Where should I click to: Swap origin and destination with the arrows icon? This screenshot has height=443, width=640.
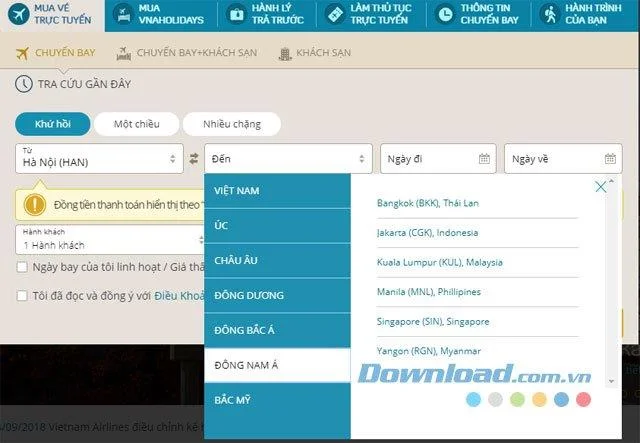click(x=194, y=158)
